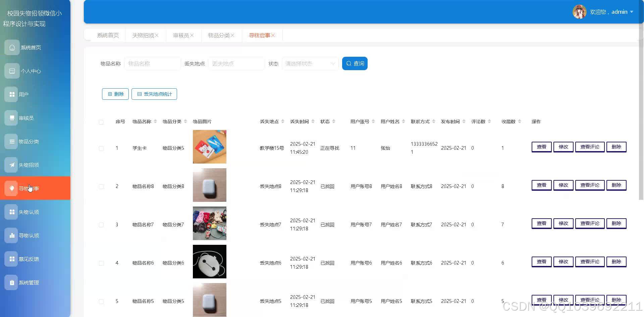Click the student card item thumbnail
This screenshot has width=644, height=317.
click(x=209, y=147)
